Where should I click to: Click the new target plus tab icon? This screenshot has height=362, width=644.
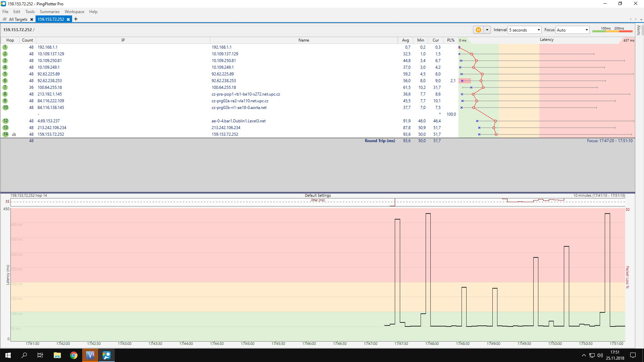[76, 19]
